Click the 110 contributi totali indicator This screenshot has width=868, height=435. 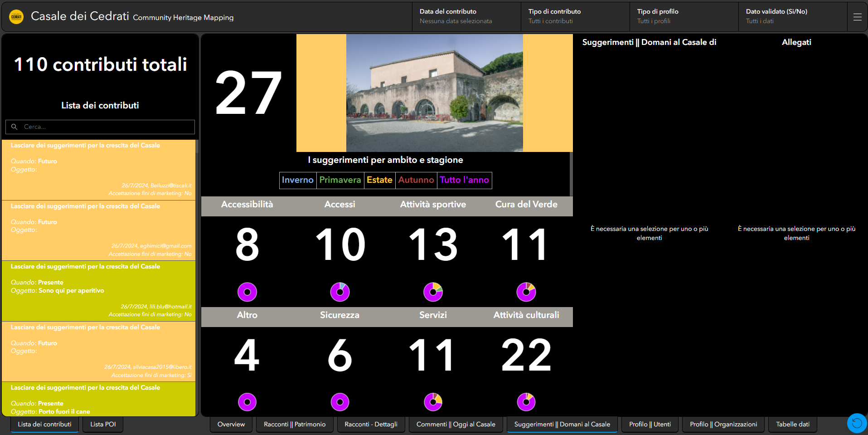click(x=100, y=64)
